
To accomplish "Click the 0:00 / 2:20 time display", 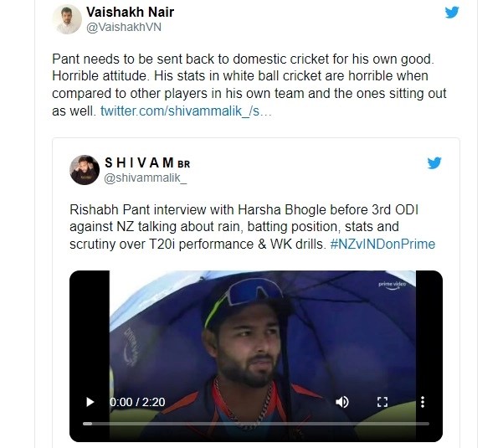I will tap(137, 402).
